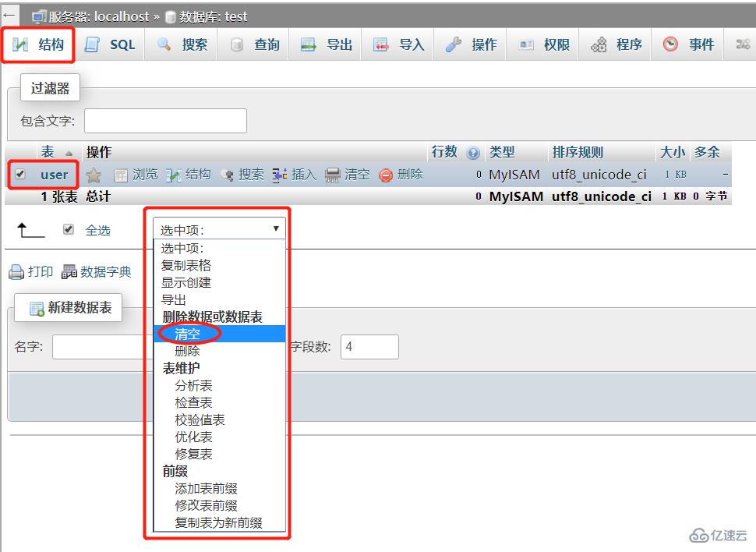Screen dimensions: 756x552
Task: Switch to the 结构 (Structure) tab
Action: click(37, 44)
